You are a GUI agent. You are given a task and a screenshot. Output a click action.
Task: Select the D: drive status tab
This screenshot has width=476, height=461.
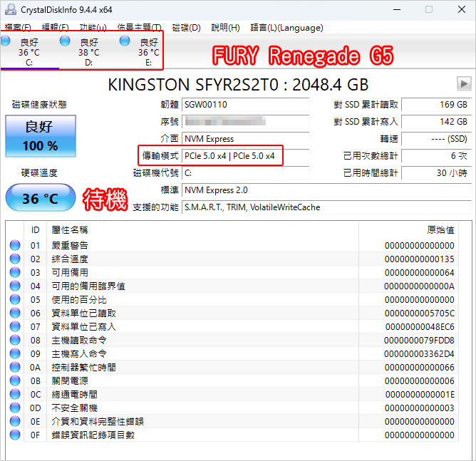(x=89, y=51)
